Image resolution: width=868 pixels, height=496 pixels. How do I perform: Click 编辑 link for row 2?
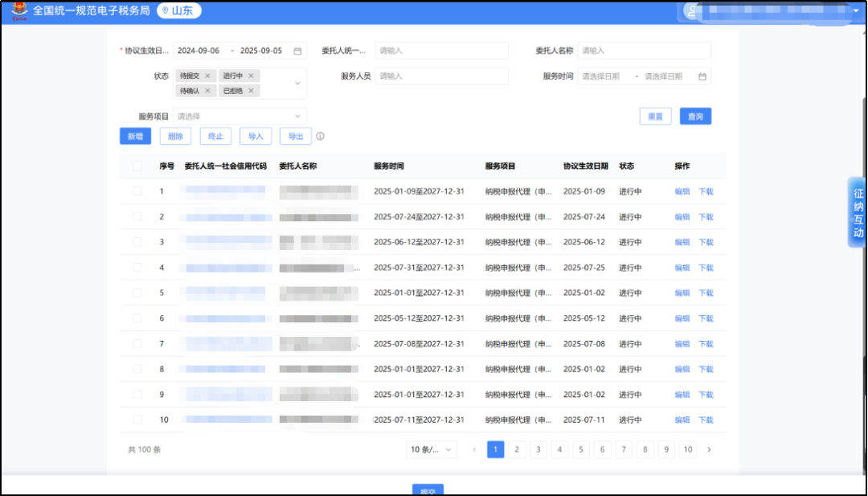coord(682,217)
